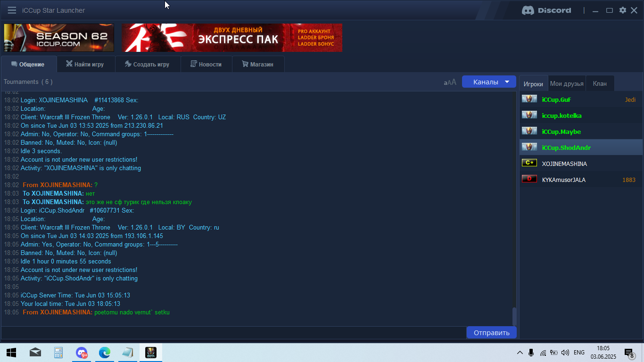This screenshot has width=644, height=362.
Task: Change chat font size with aAA control
Action: point(450,82)
